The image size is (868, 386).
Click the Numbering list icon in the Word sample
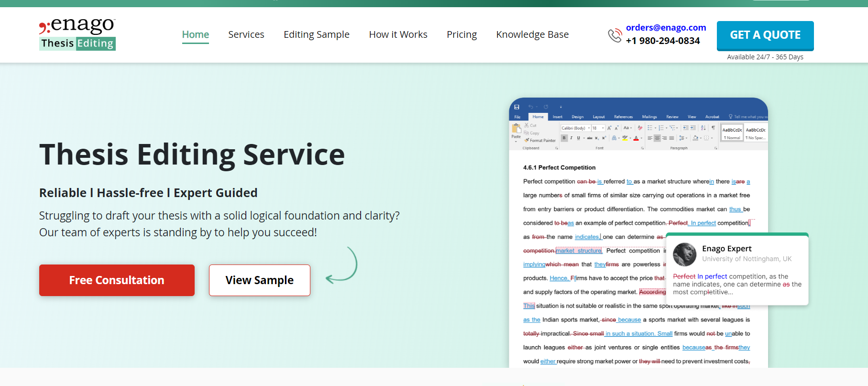click(x=661, y=128)
